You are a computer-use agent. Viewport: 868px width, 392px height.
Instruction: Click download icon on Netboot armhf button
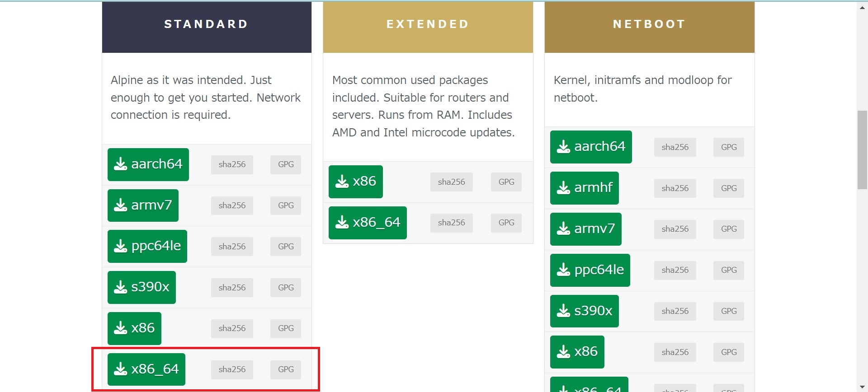[x=563, y=188]
